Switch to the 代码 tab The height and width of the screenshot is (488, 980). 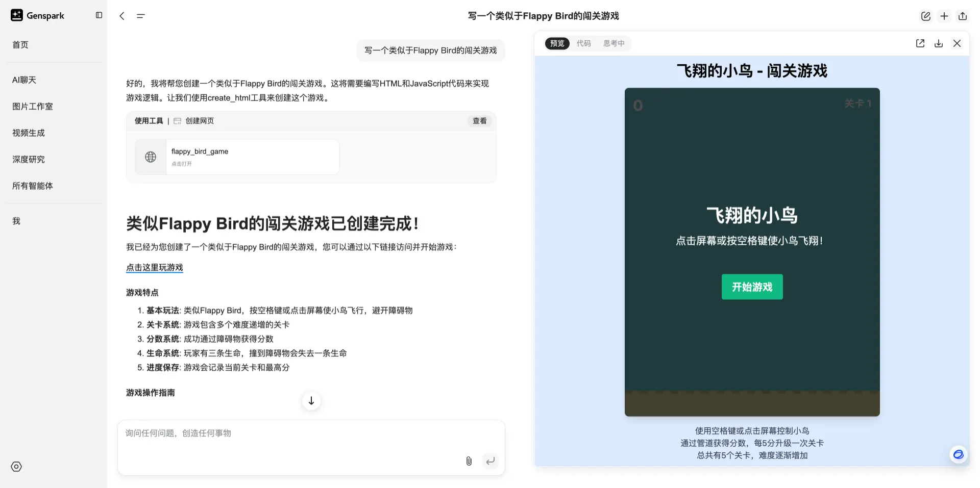pos(583,43)
